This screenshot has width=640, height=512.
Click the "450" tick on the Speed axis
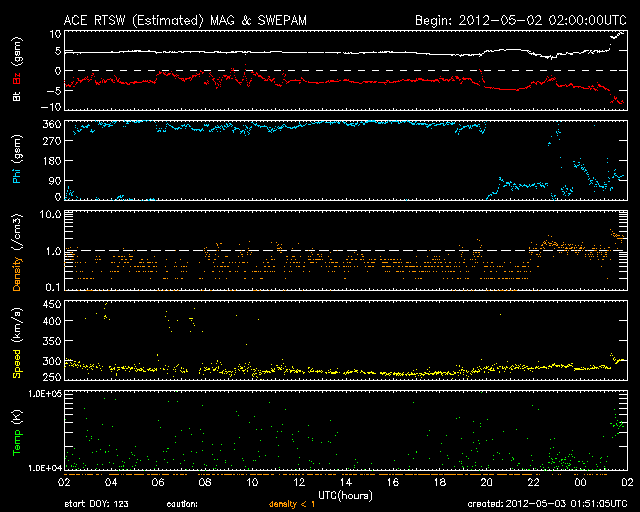point(52,304)
